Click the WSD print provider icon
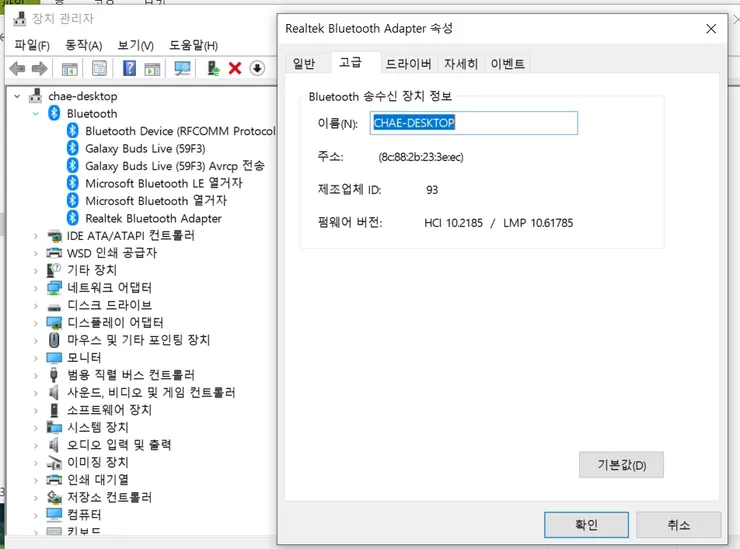Viewport: 740px width, 549px height. coord(54,253)
